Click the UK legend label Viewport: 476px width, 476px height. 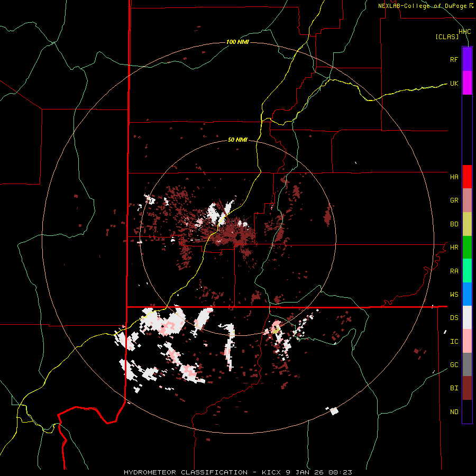pos(454,83)
